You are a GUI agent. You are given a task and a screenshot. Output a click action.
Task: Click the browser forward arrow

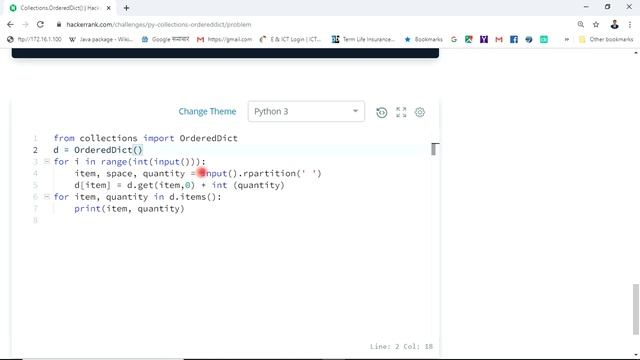click(x=25, y=24)
